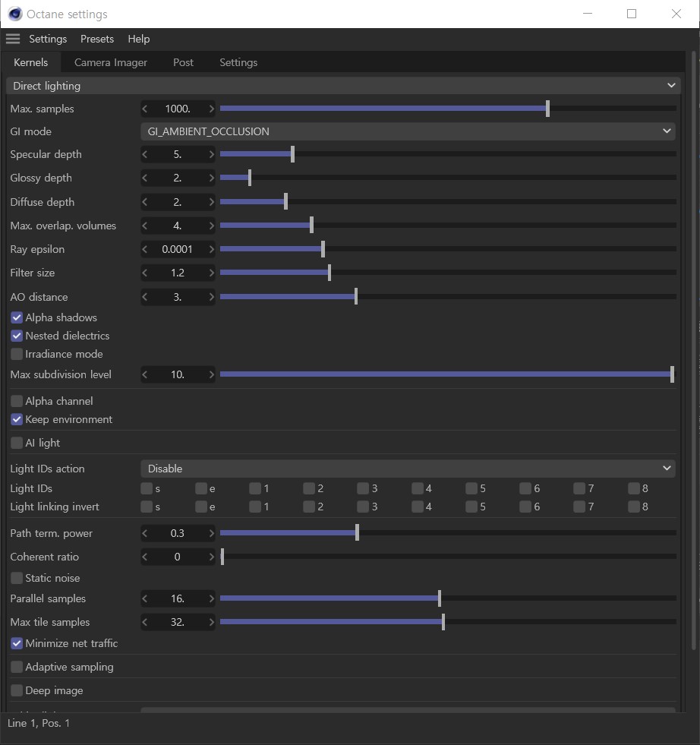Image resolution: width=700 pixels, height=745 pixels.
Task: Tick Light IDs checkbox 5
Action: [x=471, y=488]
